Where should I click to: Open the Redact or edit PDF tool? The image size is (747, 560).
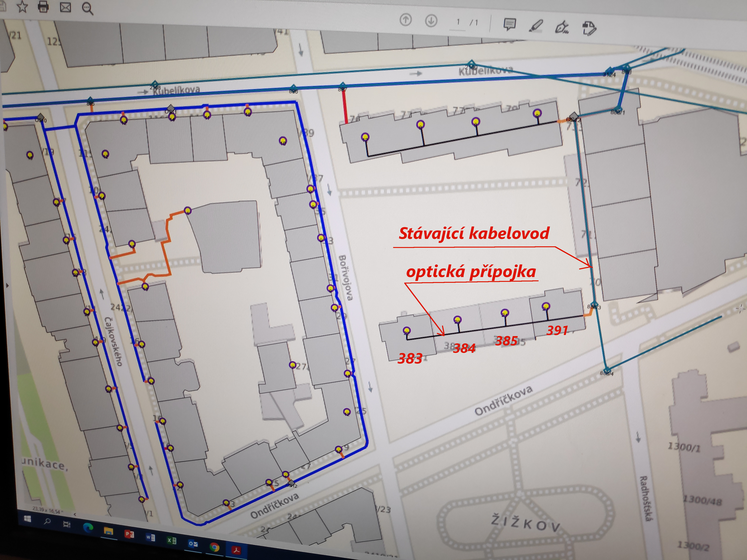click(x=589, y=28)
